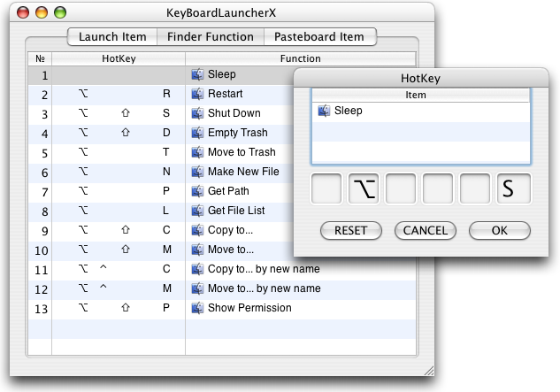Toggle the first empty modifier box in HotKey panel
Screen dimensions: 560x392
coord(326,188)
